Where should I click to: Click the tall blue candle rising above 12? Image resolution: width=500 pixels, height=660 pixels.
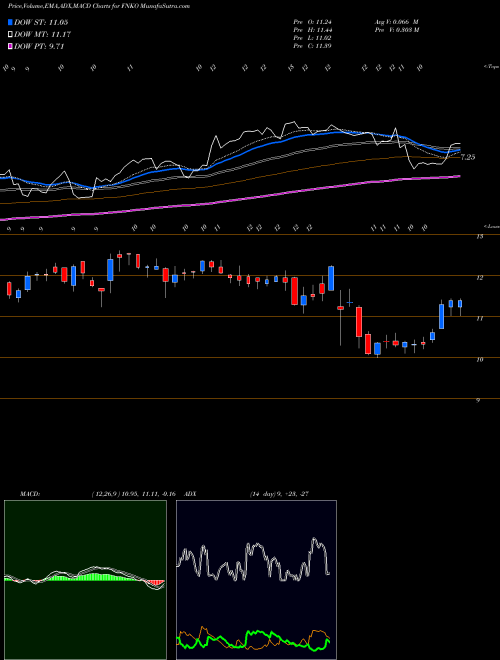[331, 278]
